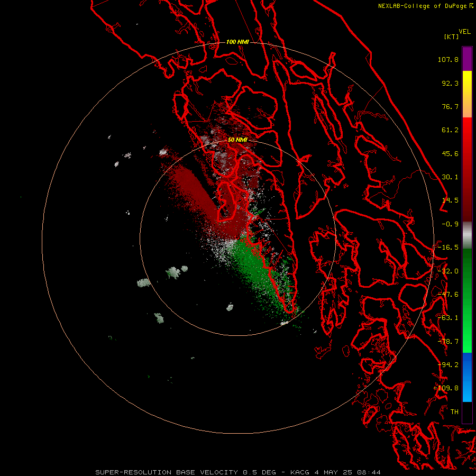Click the -0.9 velocity scale value
The height and width of the screenshot is (476, 476).
[450, 224]
